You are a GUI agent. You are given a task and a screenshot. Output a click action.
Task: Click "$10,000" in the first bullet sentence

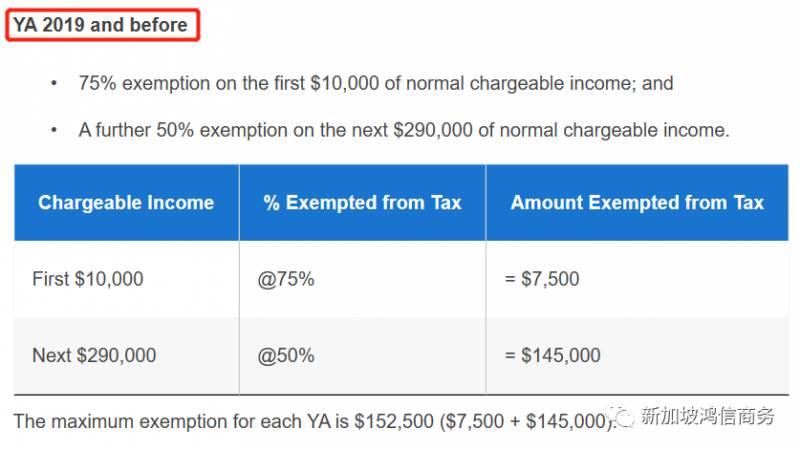[x=345, y=84]
